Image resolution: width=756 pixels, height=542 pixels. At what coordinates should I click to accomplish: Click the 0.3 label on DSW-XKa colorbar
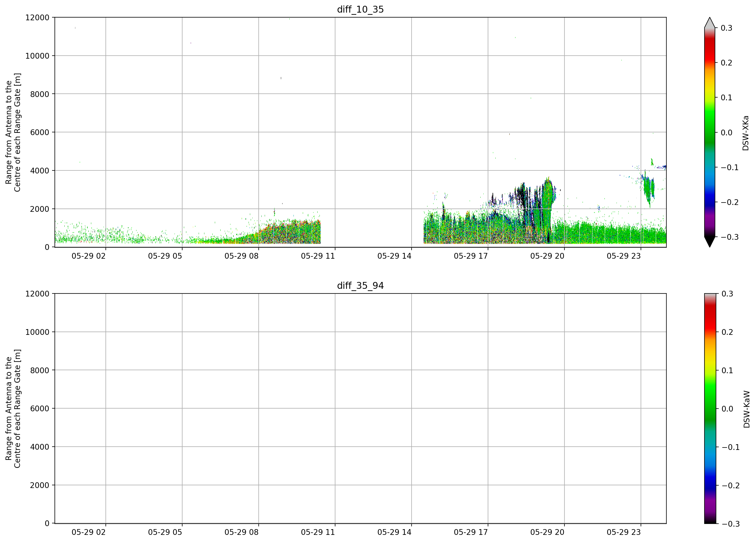[726, 28]
